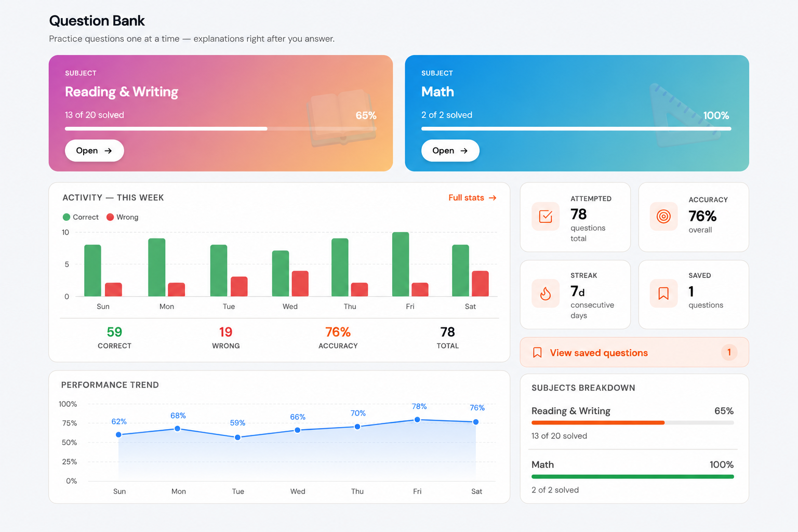The width and height of the screenshot is (798, 532).
Task: Click the "78" above the TOTAL label
Action: tap(448, 332)
